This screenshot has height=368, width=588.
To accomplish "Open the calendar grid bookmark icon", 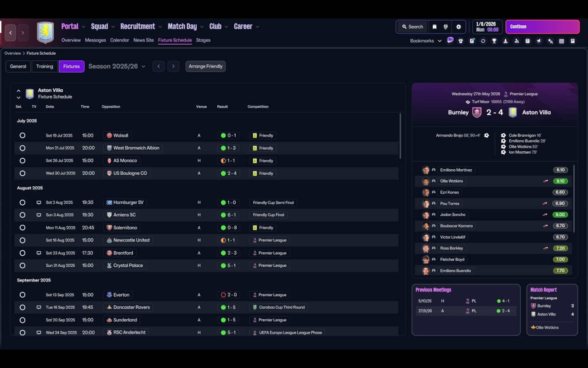I will (x=561, y=41).
